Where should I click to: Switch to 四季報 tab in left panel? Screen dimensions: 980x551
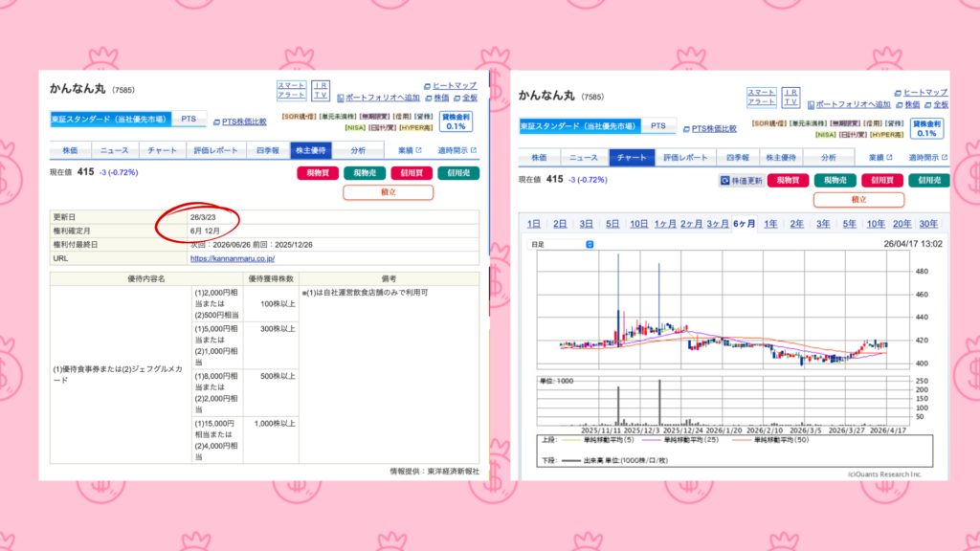(267, 150)
